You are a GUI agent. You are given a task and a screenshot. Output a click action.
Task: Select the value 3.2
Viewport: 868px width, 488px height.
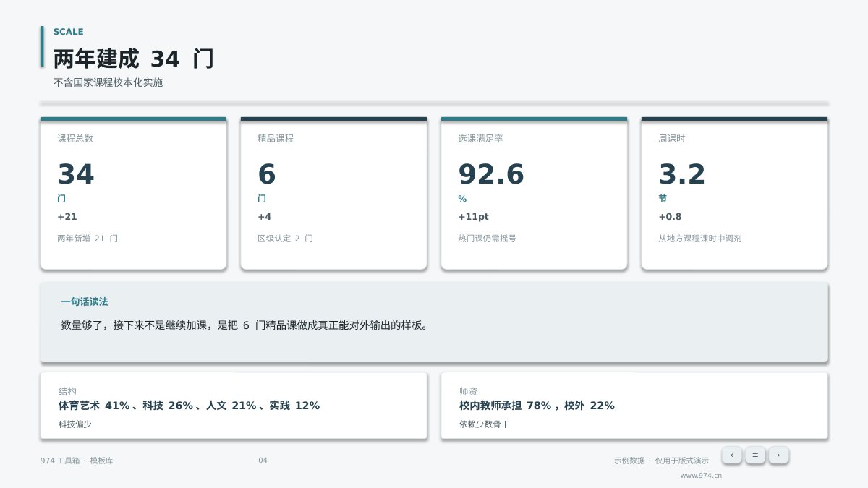tap(682, 174)
